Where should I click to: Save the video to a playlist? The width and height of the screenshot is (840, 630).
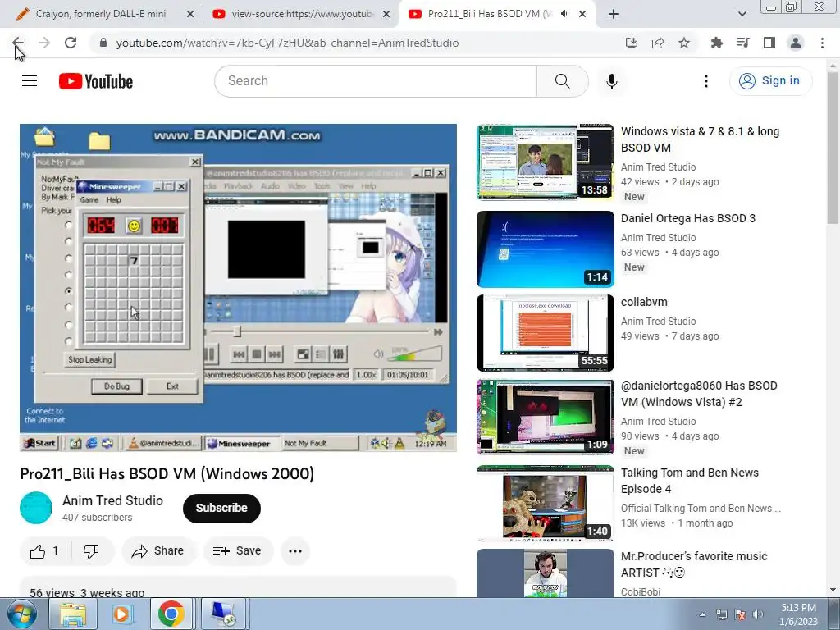[x=238, y=550]
